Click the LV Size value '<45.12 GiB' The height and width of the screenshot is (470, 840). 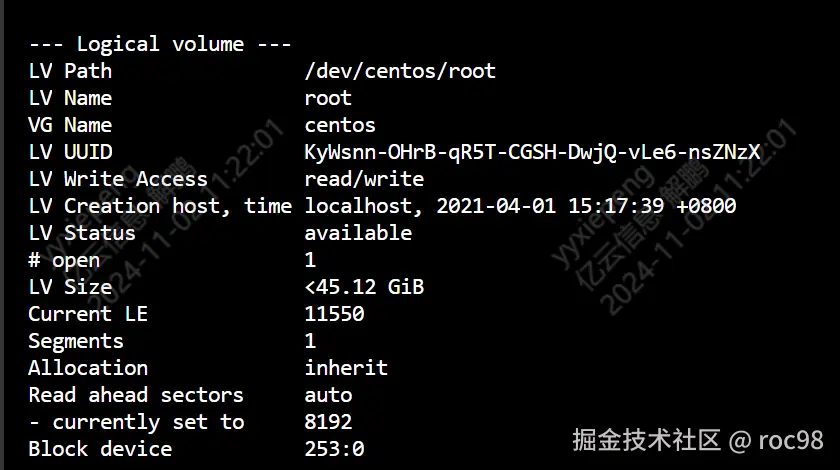(364, 287)
